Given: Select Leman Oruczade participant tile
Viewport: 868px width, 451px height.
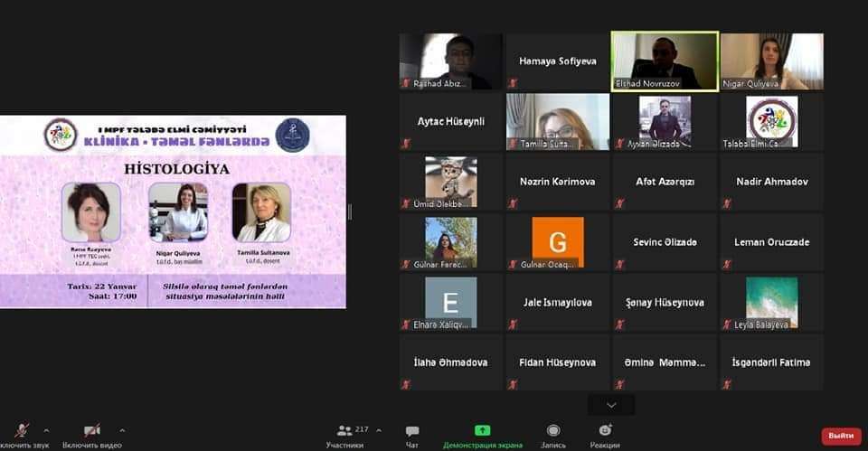Looking at the screenshot, I should coord(771,242).
